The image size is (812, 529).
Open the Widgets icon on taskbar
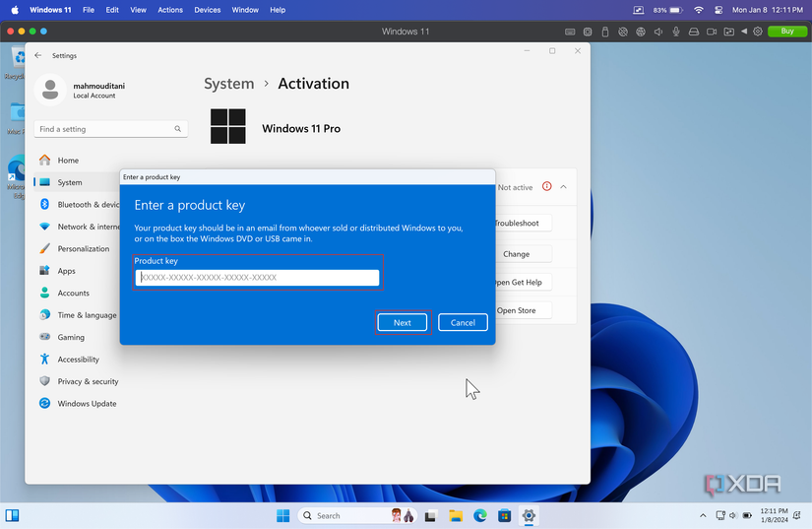click(13, 515)
